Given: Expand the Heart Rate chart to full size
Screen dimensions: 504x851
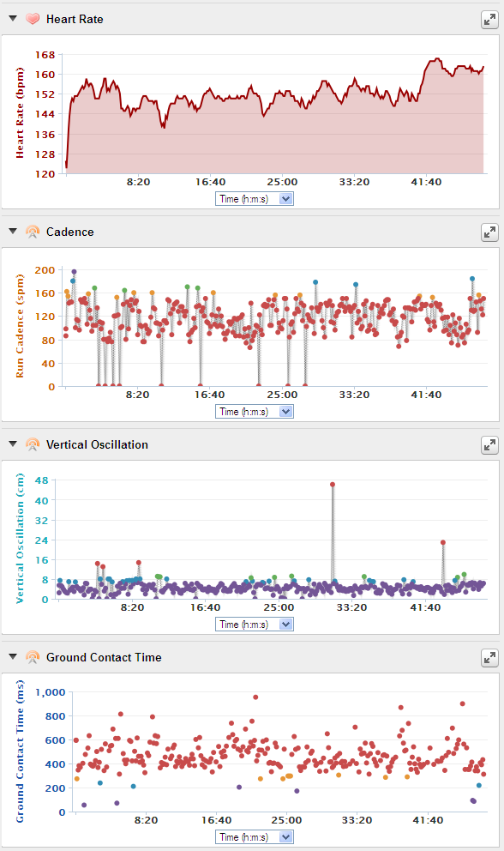Looking at the screenshot, I should 489,20.
